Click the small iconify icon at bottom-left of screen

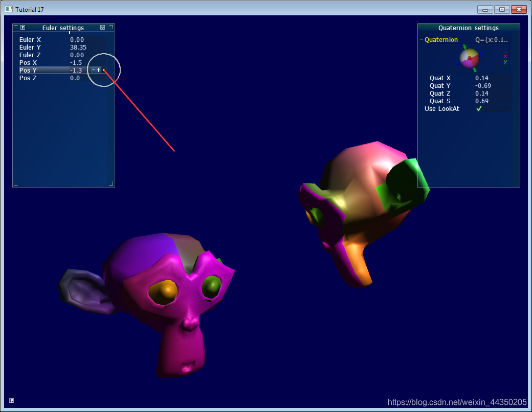11,401
